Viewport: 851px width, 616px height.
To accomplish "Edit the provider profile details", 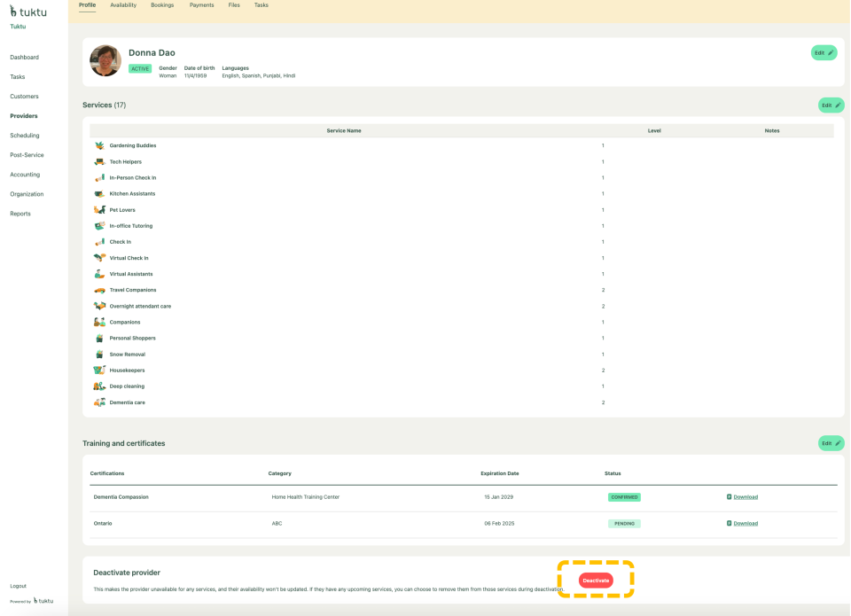I will [x=824, y=53].
